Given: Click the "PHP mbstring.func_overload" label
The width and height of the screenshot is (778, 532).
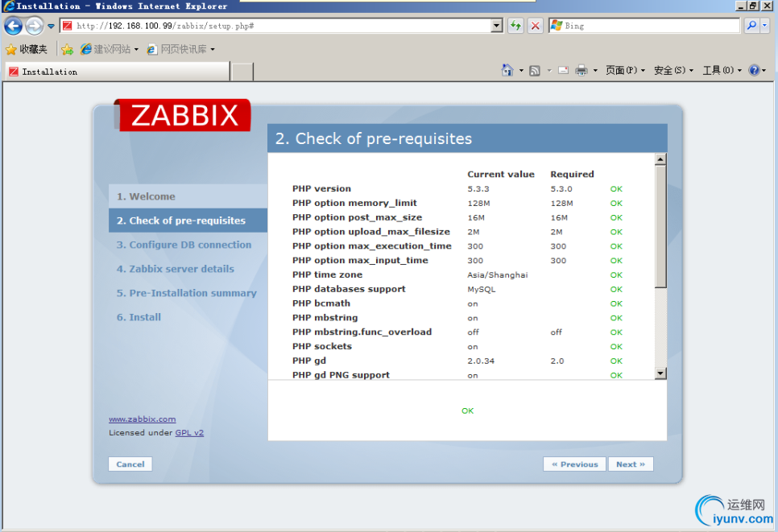Looking at the screenshot, I should (362, 332).
